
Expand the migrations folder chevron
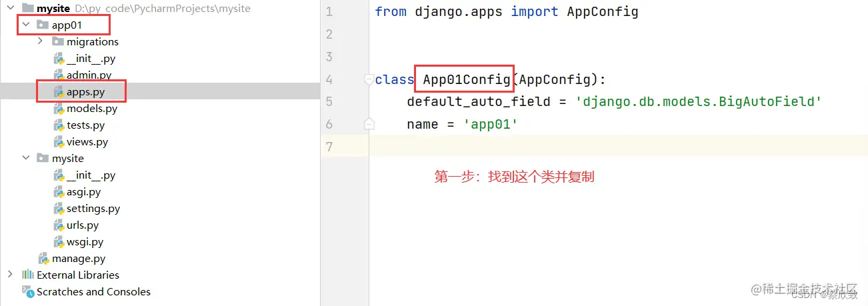pos(41,41)
